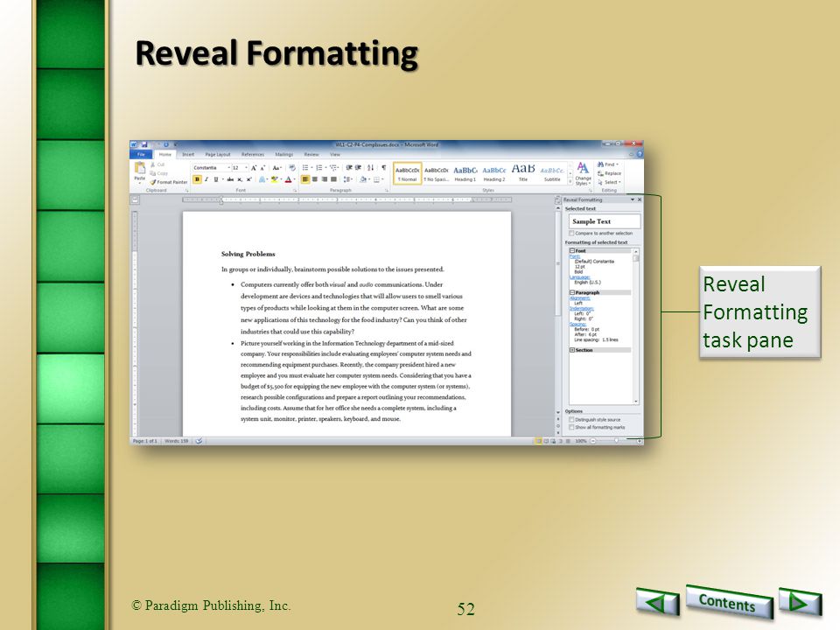Switch to the View tab

335,154
